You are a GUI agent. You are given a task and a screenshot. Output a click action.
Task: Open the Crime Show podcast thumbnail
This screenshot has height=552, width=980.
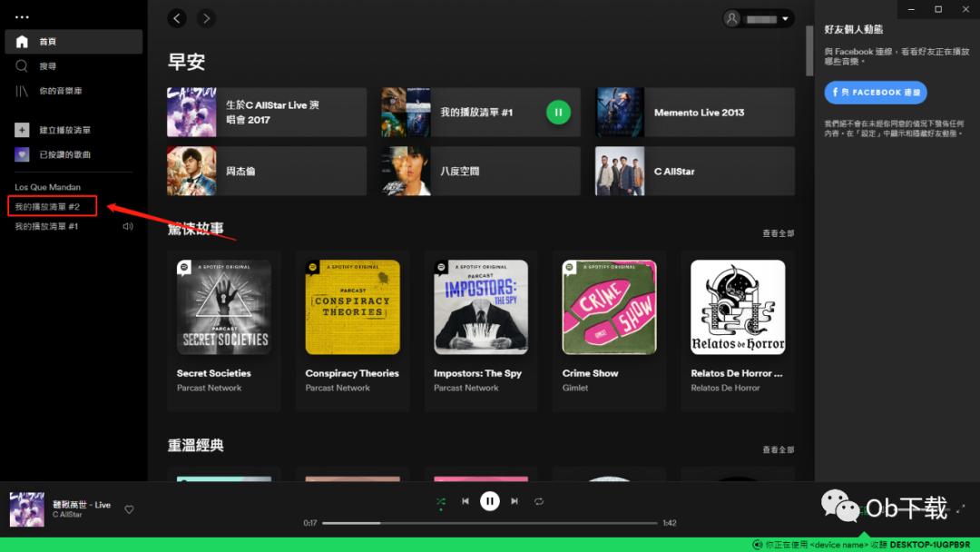608,306
